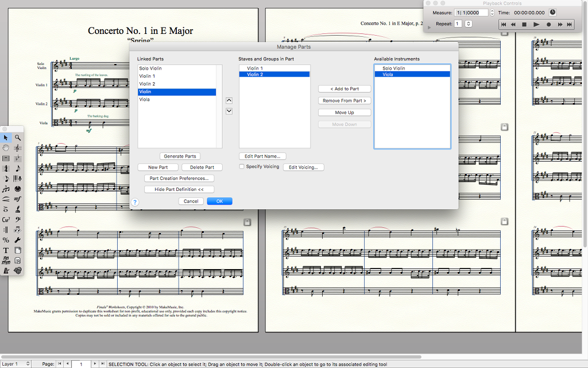Select the Smart Shape slur tool
588x368 pixels.
coord(6,199)
